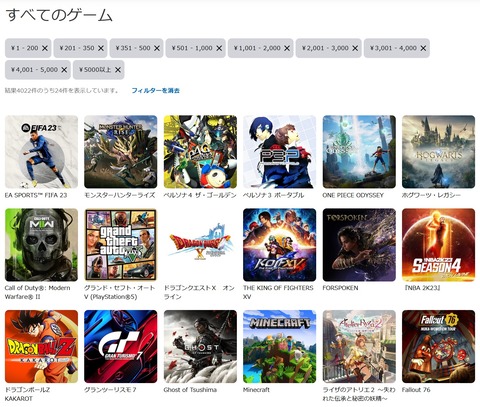Select the Dragon Ball Z KAKAROT cover
480x407 pixels.
41,346
